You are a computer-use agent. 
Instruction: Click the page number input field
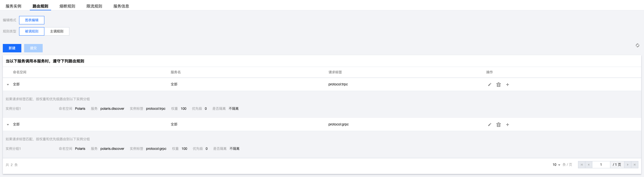[601, 165]
